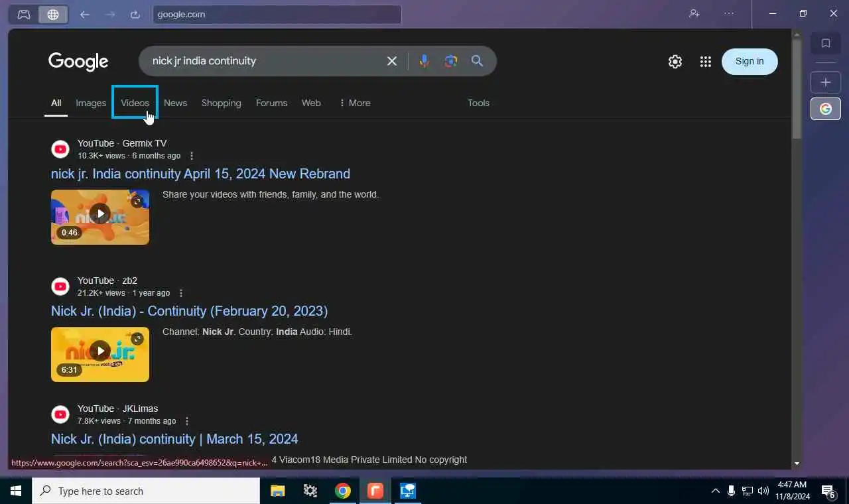Open options menu for JKLimas result

pyautogui.click(x=187, y=421)
